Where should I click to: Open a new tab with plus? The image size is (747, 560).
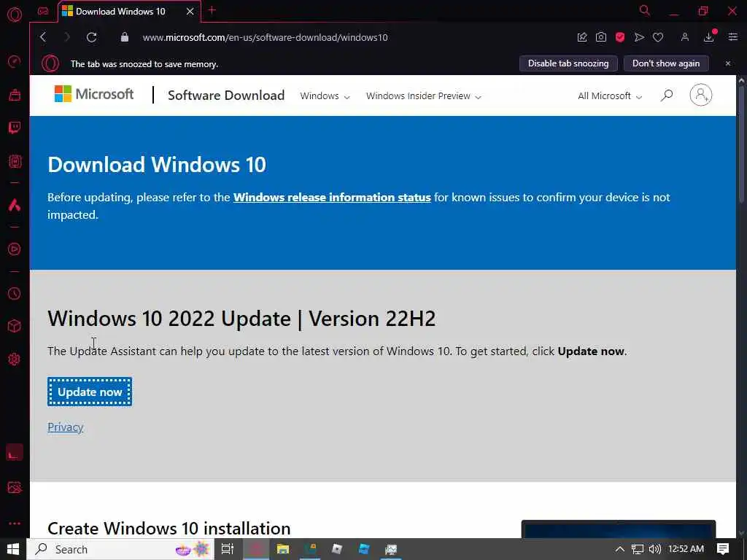coord(212,10)
